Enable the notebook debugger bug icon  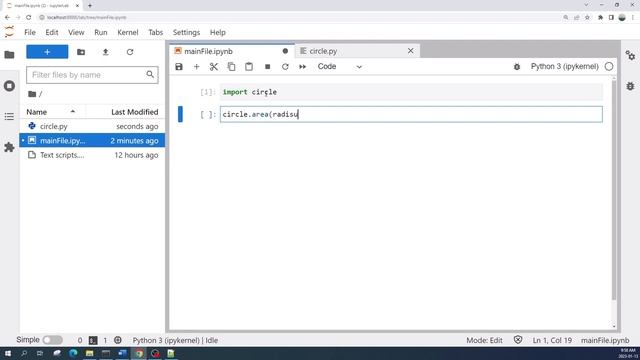pos(517,67)
